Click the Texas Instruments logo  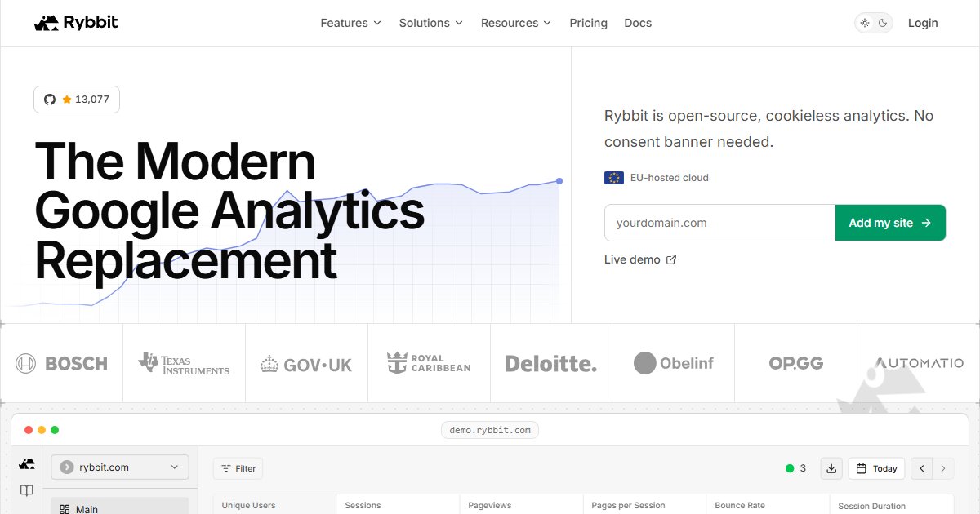point(184,363)
